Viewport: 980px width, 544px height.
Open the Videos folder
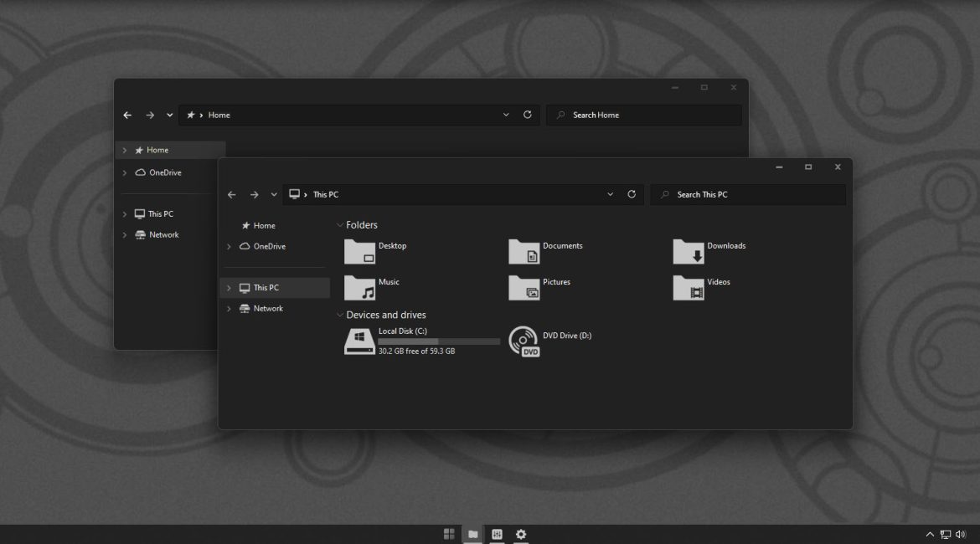(689, 287)
